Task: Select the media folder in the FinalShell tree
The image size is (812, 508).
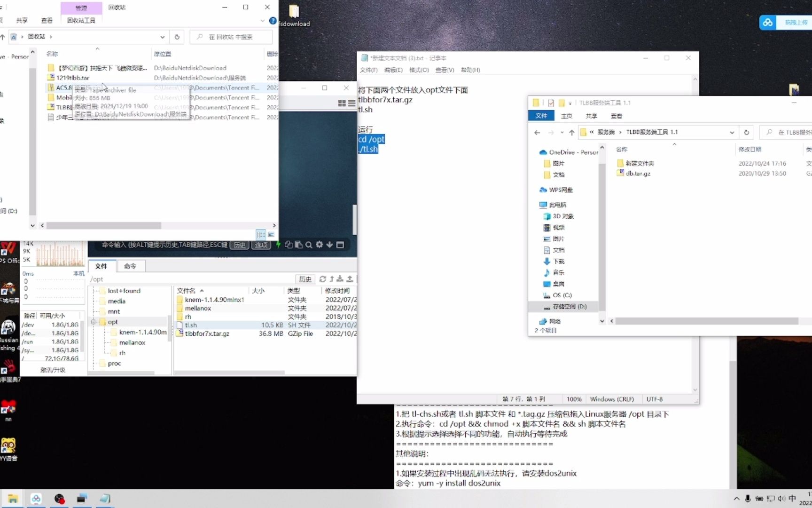Action: point(117,302)
